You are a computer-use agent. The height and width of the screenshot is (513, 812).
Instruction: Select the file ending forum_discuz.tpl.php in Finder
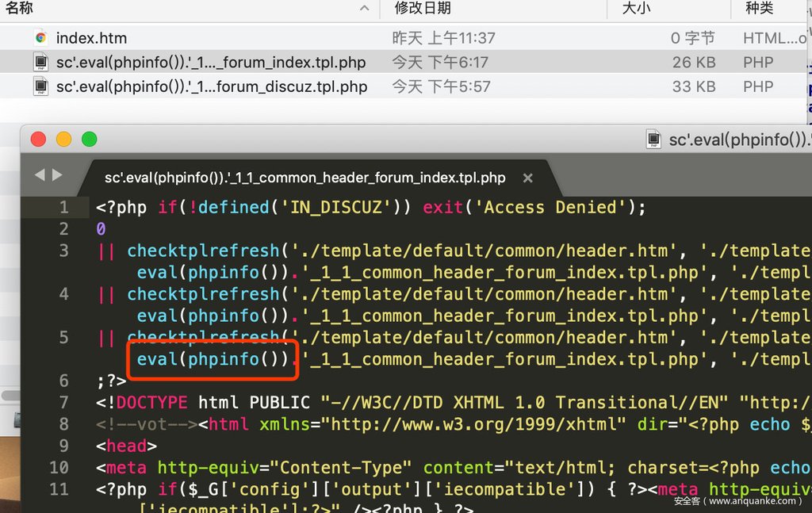click(404, 86)
